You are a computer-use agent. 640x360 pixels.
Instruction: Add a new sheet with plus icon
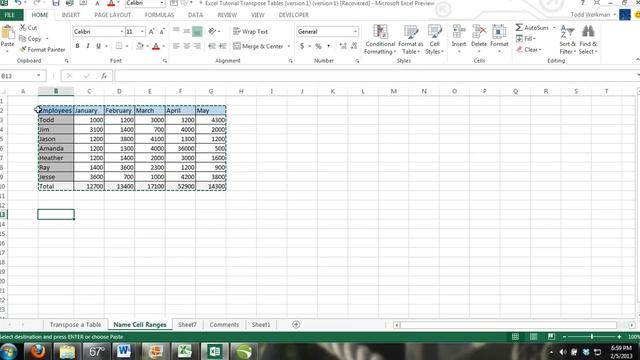click(296, 324)
